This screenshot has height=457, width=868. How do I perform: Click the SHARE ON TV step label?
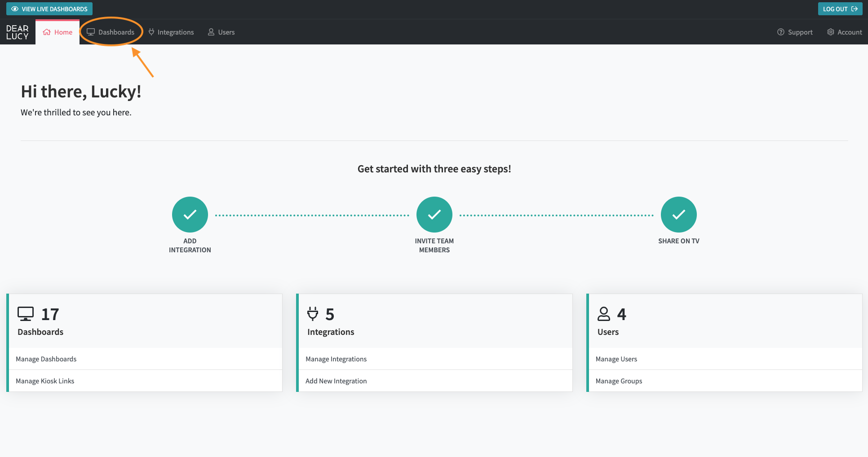coord(679,241)
